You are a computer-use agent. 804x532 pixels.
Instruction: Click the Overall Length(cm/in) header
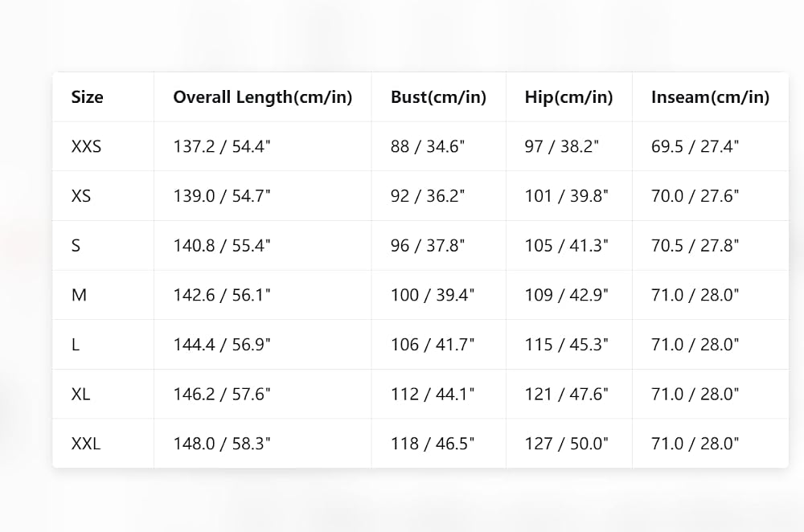click(263, 97)
